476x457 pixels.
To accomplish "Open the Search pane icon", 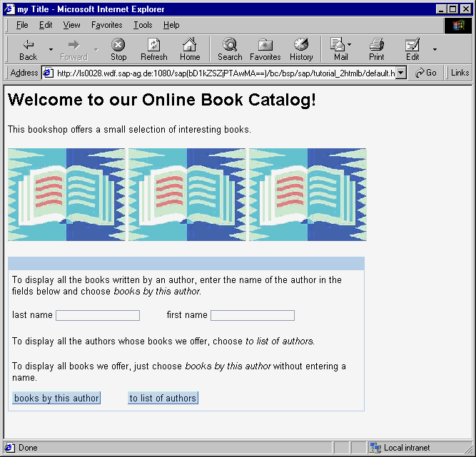I will point(230,45).
